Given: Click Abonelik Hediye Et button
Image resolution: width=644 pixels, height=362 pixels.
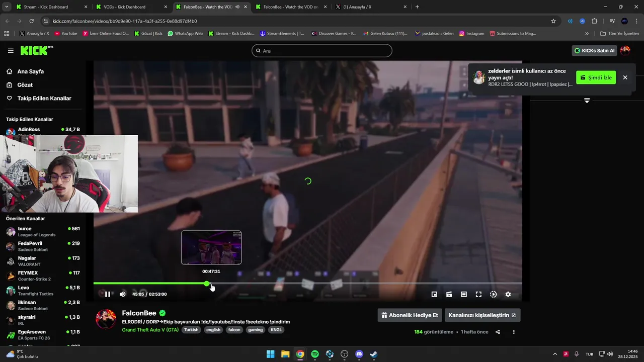Looking at the screenshot, I should click(x=410, y=315).
